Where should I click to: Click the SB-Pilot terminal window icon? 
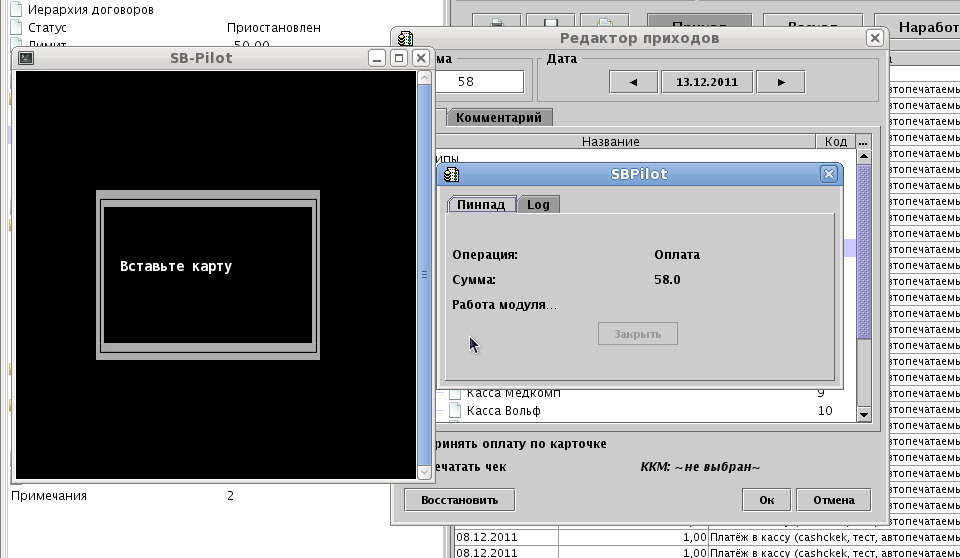click(26, 58)
